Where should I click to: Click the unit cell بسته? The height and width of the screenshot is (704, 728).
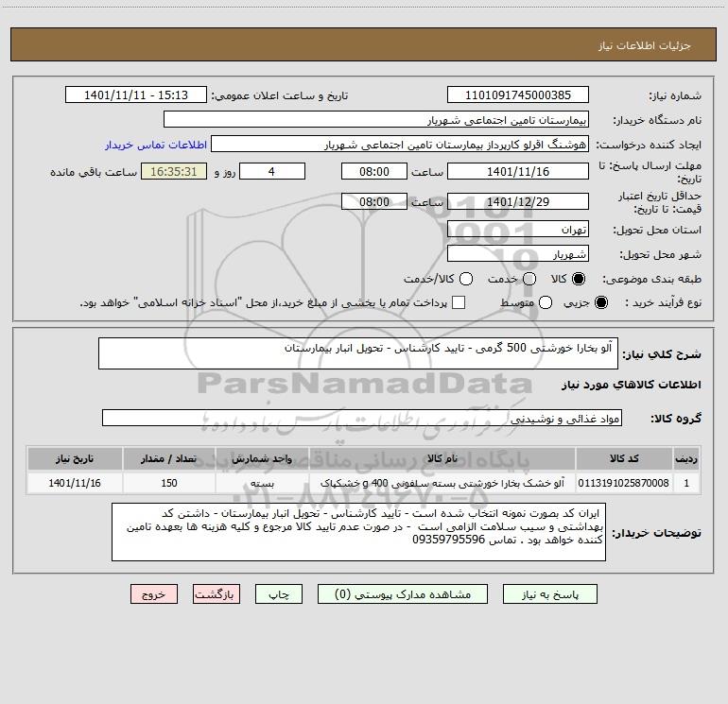point(262,483)
